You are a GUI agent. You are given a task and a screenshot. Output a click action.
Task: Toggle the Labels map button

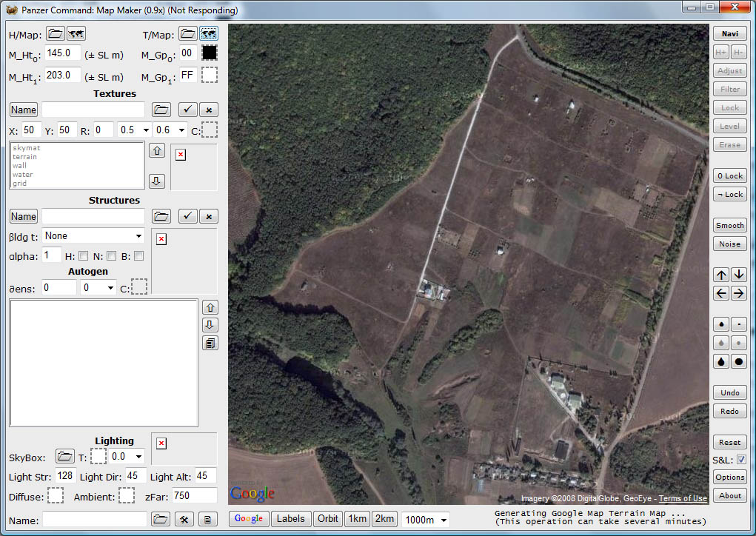click(291, 519)
